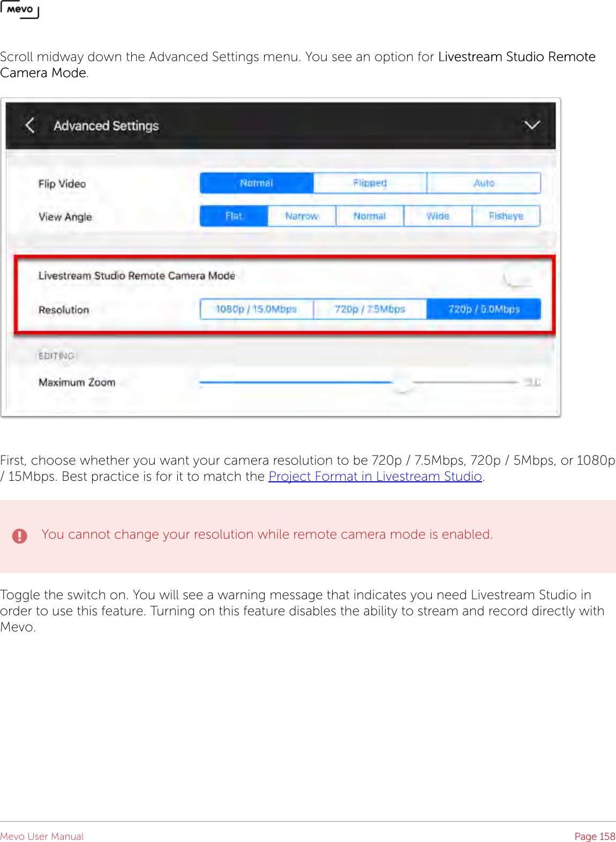
Task: Click the View Angle label
Action: coord(65,217)
